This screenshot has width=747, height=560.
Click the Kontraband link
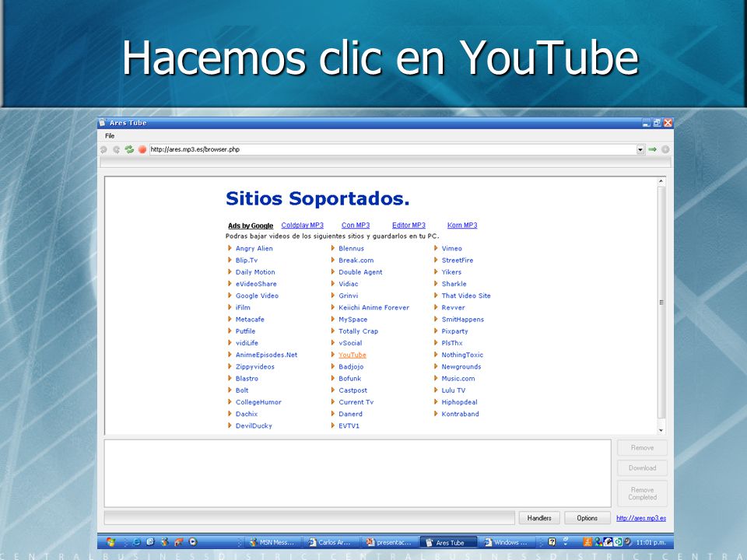point(460,415)
